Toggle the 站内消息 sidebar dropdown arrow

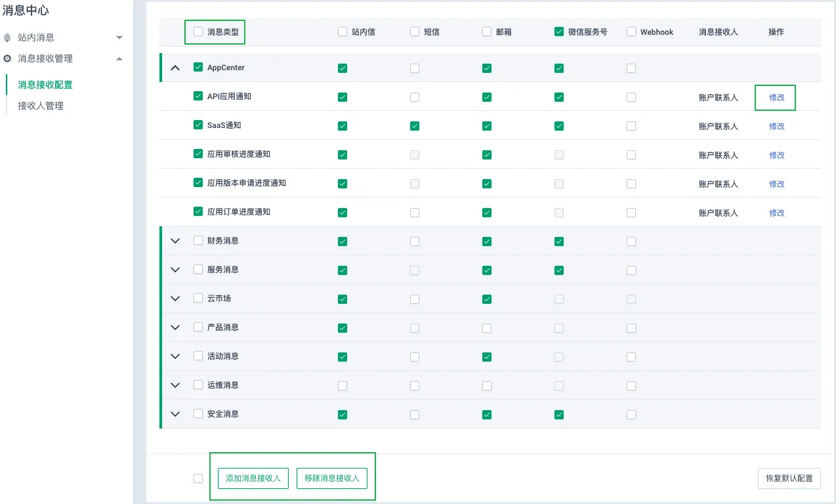click(x=119, y=37)
